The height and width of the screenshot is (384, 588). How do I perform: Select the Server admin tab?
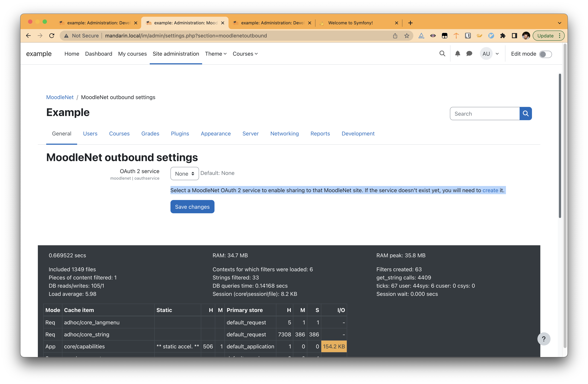tap(250, 134)
